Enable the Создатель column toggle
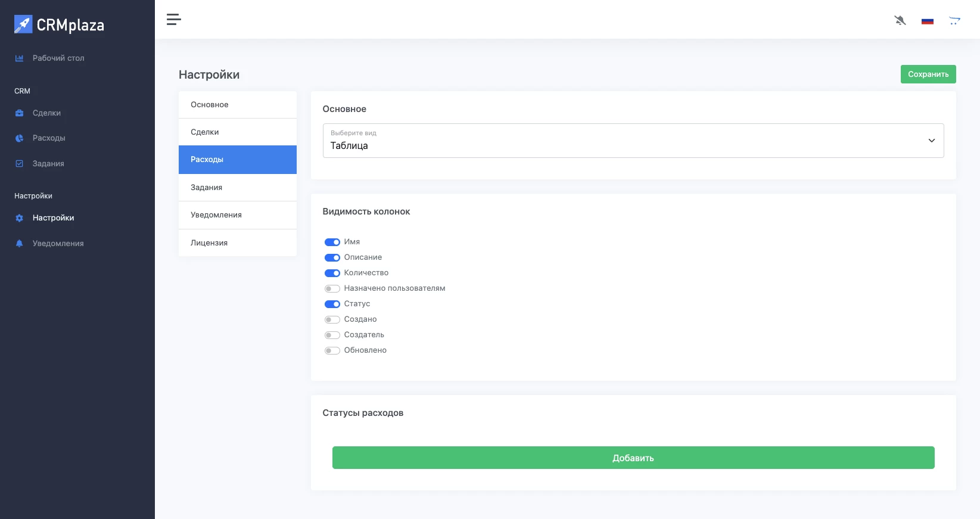Viewport: 980px width, 519px height. pos(332,335)
